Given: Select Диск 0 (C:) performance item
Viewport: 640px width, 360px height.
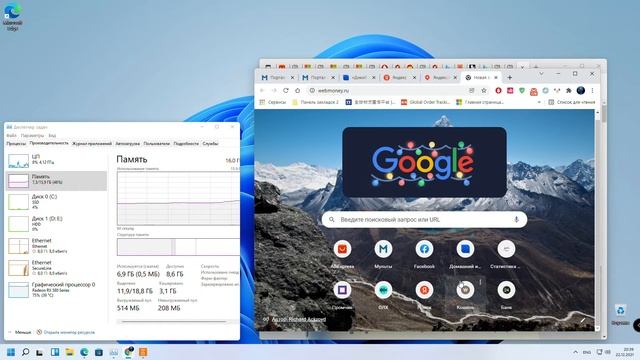Looking at the screenshot, I should (x=56, y=202).
